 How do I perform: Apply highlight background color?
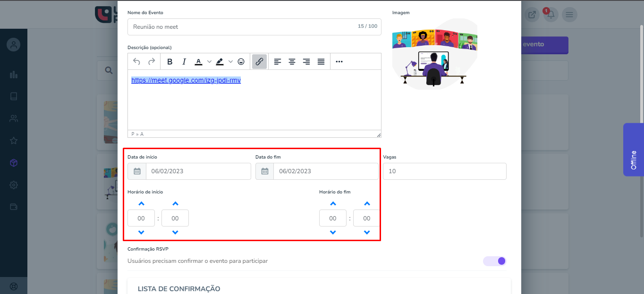pos(220,61)
